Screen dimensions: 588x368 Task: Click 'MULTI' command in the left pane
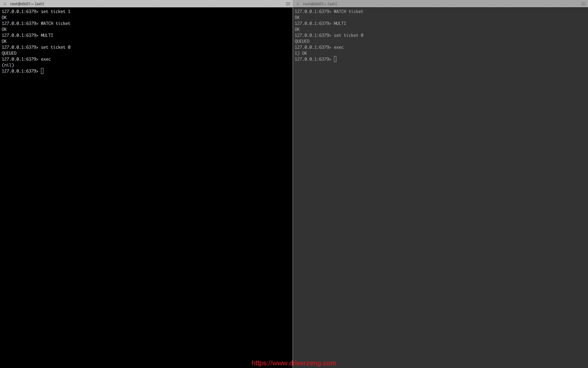[47, 35]
